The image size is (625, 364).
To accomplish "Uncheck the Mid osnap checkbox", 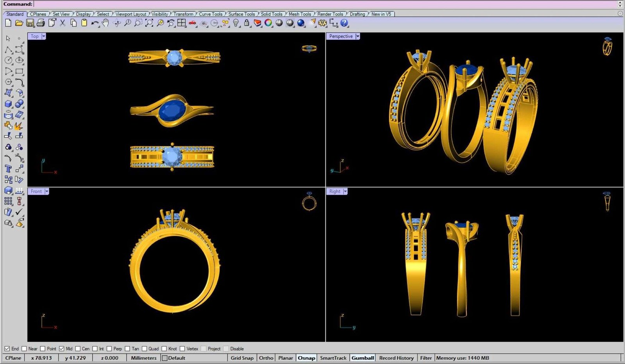I will (x=61, y=349).
